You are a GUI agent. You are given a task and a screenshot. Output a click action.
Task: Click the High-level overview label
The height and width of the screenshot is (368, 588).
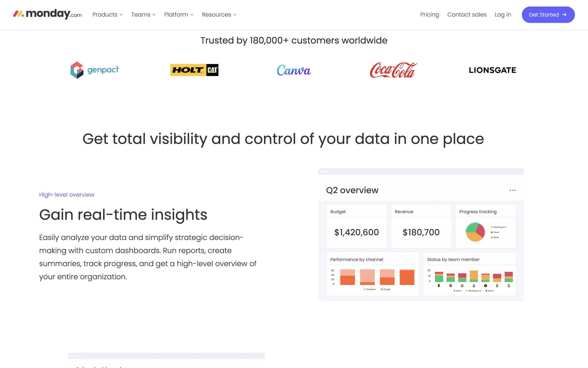coord(67,195)
